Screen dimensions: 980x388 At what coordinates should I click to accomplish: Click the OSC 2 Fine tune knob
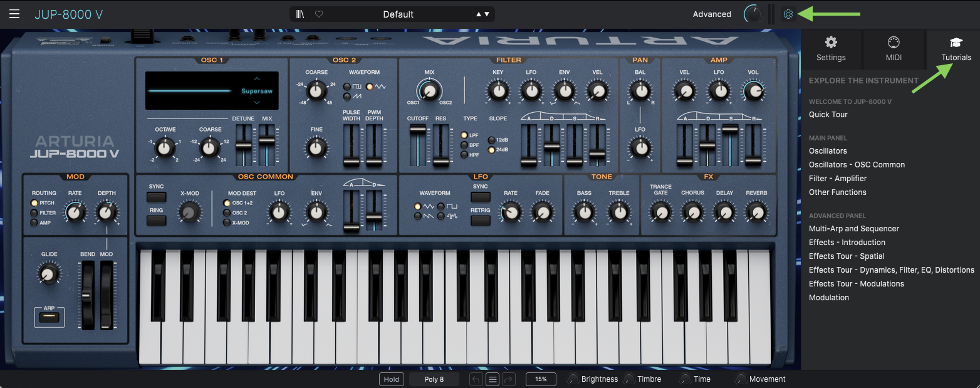pyautogui.click(x=316, y=149)
